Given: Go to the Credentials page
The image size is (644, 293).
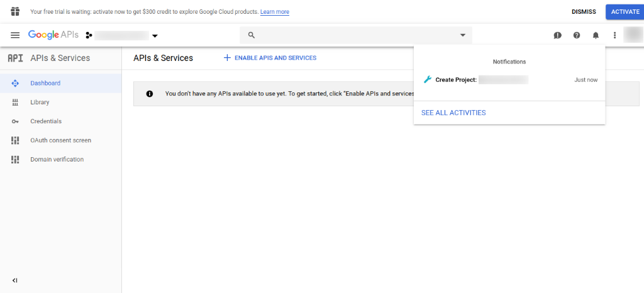Looking at the screenshot, I should pos(46,121).
